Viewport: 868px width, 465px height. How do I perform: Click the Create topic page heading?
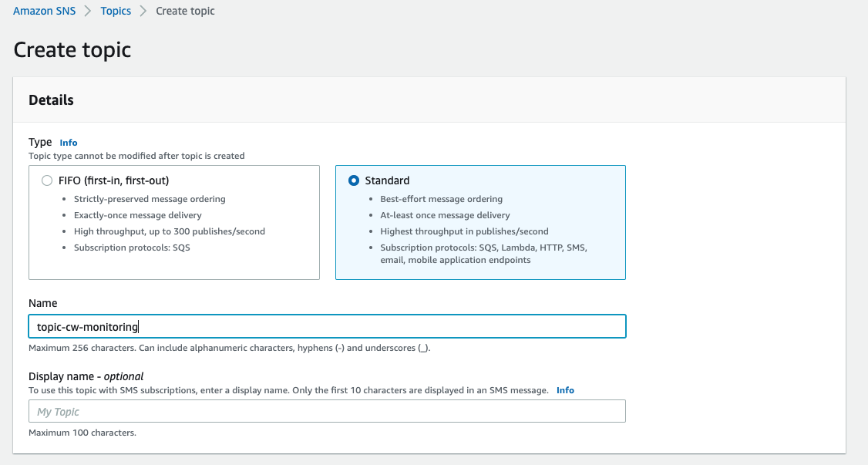tap(72, 50)
